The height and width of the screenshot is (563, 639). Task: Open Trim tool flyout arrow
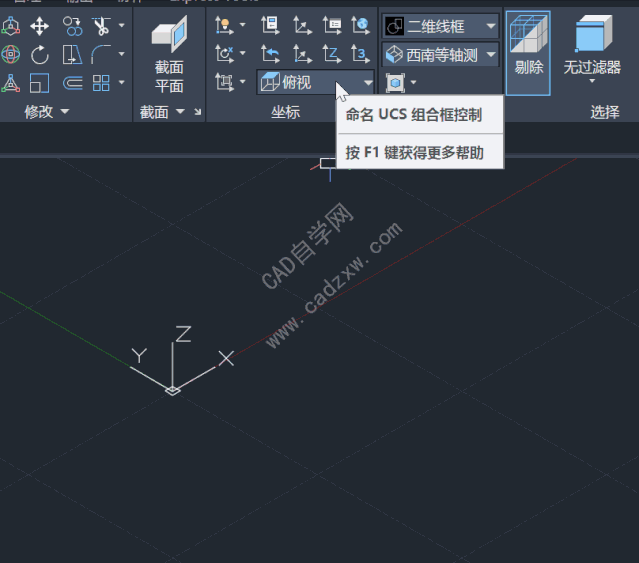[121, 25]
